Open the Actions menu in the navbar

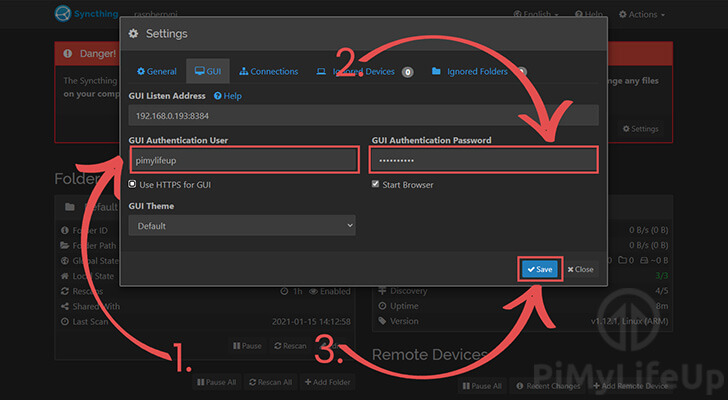pos(642,14)
